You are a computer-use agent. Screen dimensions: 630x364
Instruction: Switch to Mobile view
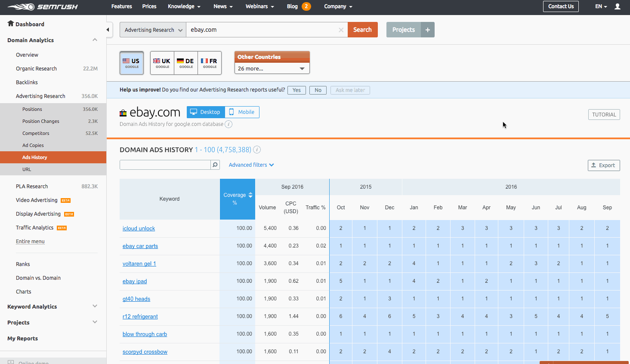(242, 112)
